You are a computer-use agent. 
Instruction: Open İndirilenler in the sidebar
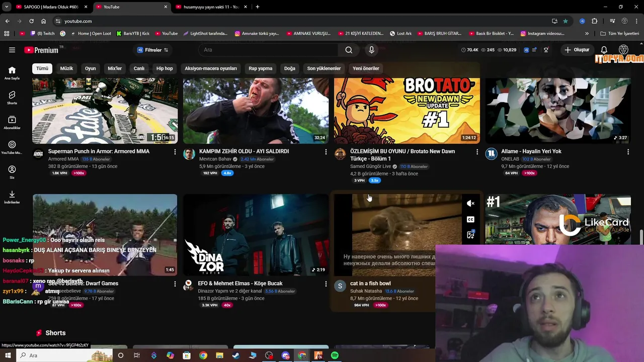pyautogui.click(x=12, y=197)
